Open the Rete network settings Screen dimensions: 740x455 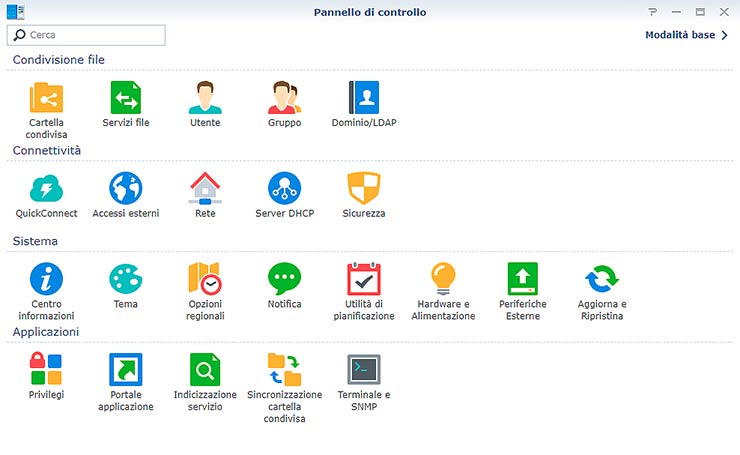[x=205, y=189]
